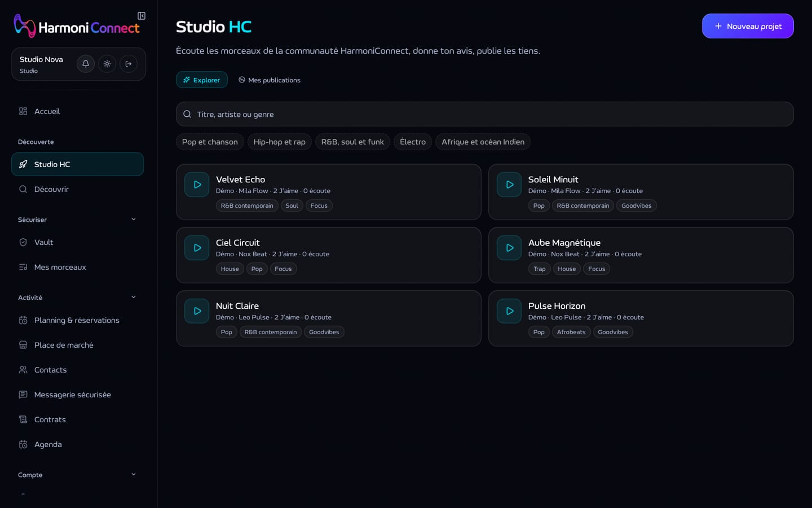812x508 pixels.
Task: Switch to Explorer tab
Action: point(202,80)
